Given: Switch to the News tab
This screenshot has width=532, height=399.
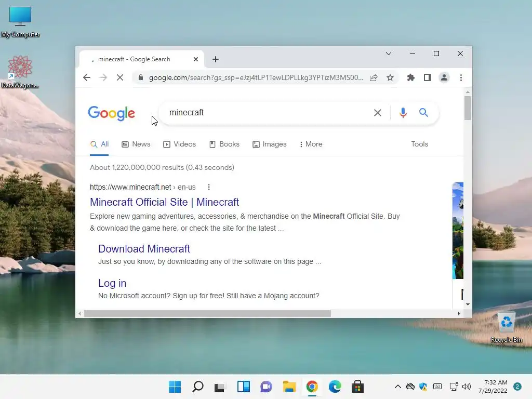Looking at the screenshot, I should (136, 144).
